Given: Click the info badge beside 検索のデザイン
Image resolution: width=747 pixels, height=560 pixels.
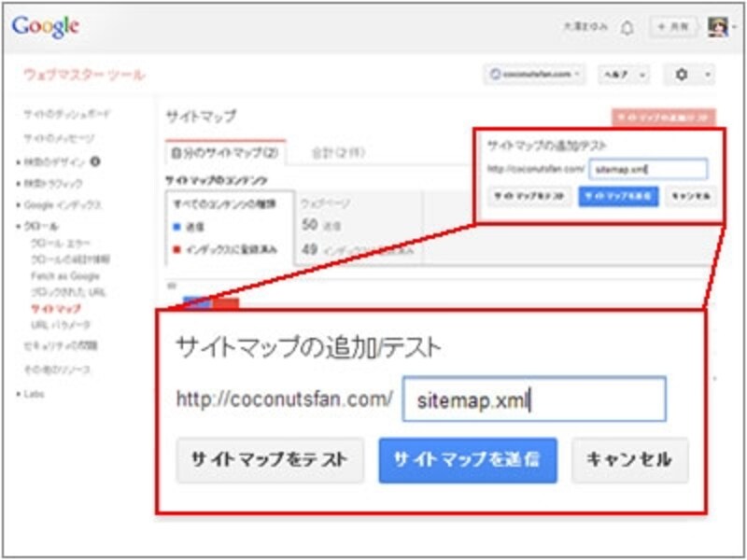Looking at the screenshot, I should click(x=95, y=161).
